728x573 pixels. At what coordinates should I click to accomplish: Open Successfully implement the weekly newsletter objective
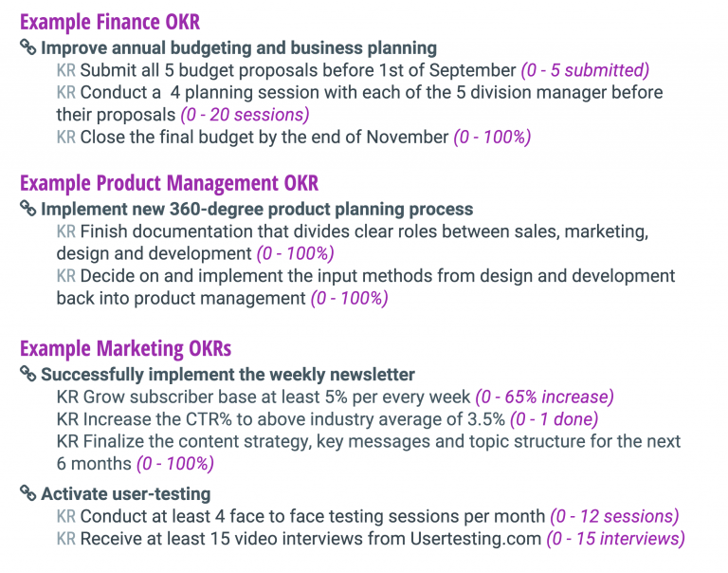227,375
